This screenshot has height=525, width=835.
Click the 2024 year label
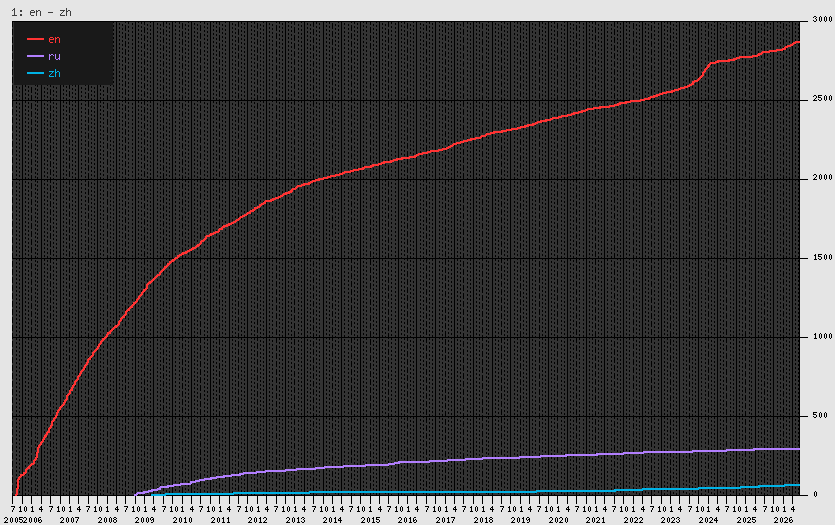click(708, 520)
